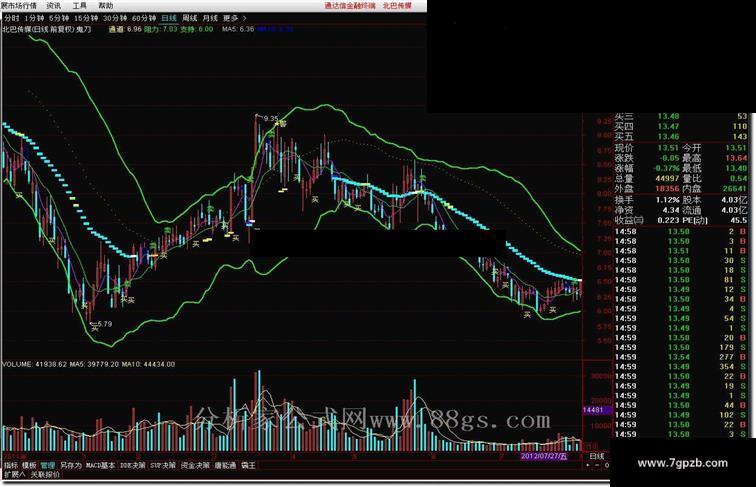Screen dimensions: 756x487
Task: Click the 买四 13.47 bid row
Action: coord(681,126)
